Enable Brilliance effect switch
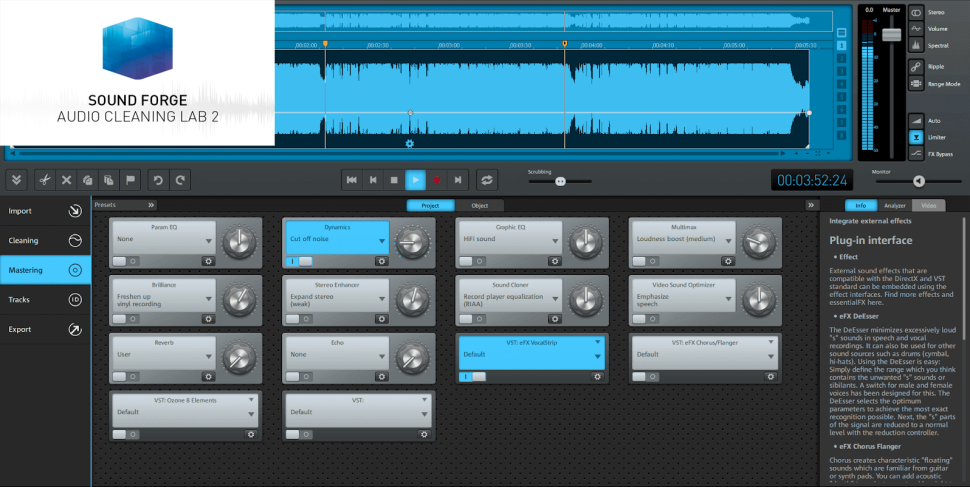This screenshot has height=487, width=970. (x=126, y=319)
